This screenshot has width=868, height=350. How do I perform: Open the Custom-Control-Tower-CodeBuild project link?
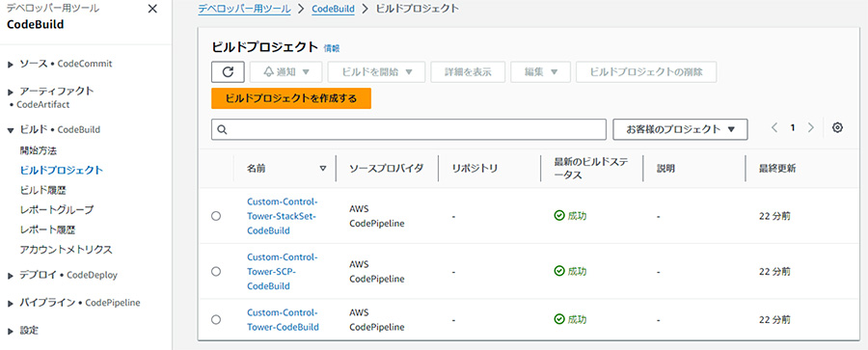283,319
